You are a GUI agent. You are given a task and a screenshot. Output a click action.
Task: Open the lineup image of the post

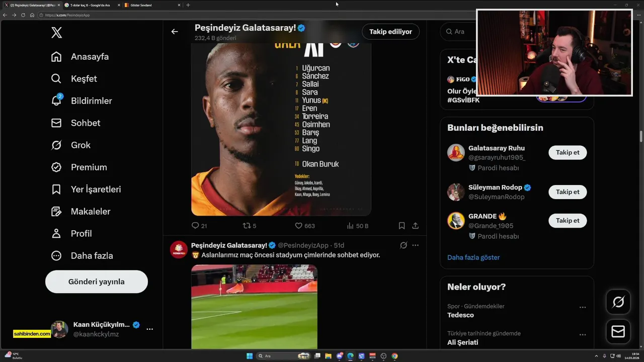point(281,129)
